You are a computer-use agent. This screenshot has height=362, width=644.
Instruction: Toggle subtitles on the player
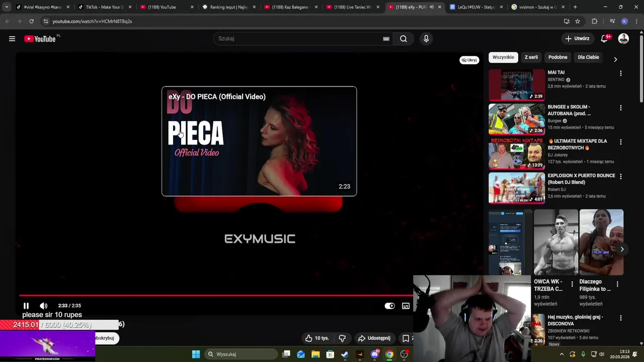[406, 306]
